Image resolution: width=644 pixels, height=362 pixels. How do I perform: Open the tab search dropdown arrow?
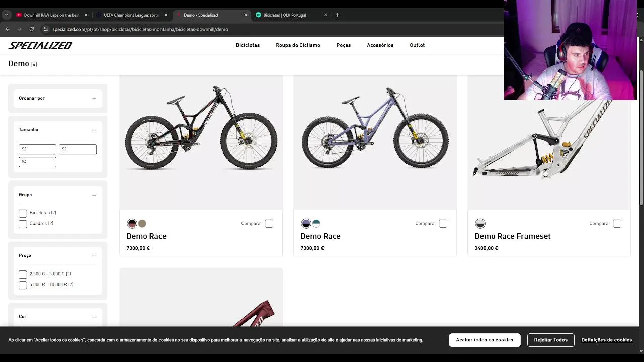point(7,15)
